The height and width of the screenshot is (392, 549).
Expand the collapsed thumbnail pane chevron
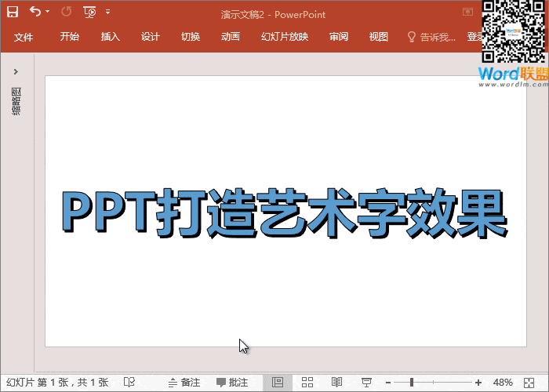(16, 71)
